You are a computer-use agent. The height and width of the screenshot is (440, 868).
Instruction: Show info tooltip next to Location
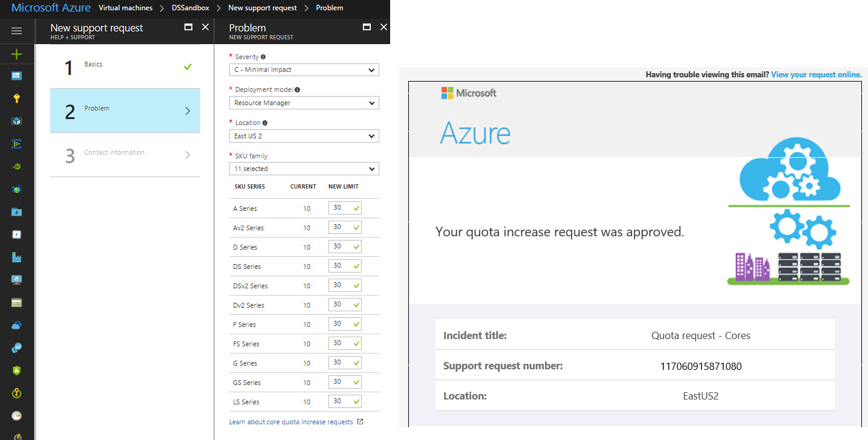(266, 123)
